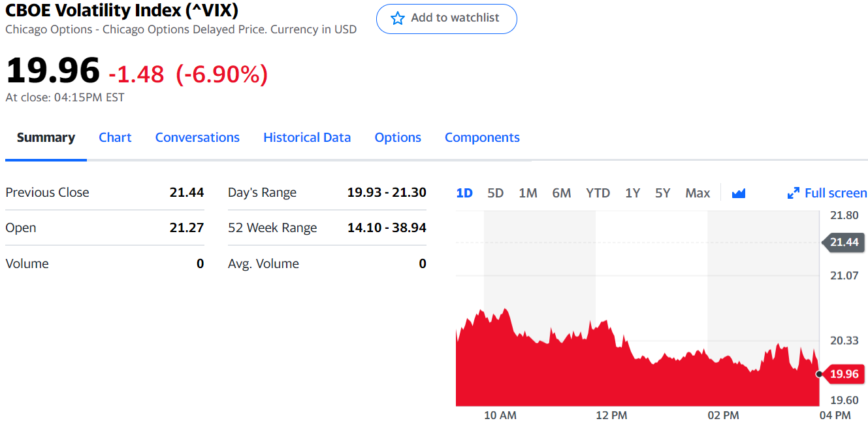The width and height of the screenshot is (868, 425).
Task: Click the 10 AM time axis label
Action: pos(500,415)
